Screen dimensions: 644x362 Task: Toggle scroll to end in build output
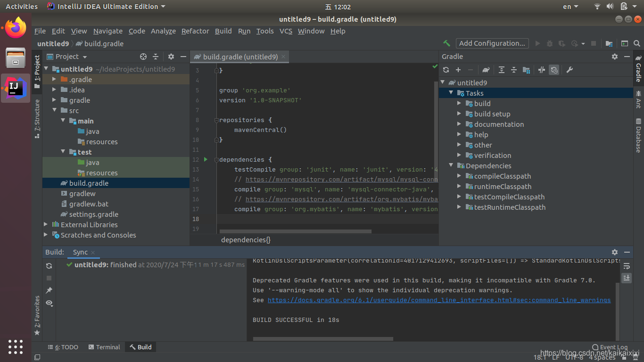point(627,278)
